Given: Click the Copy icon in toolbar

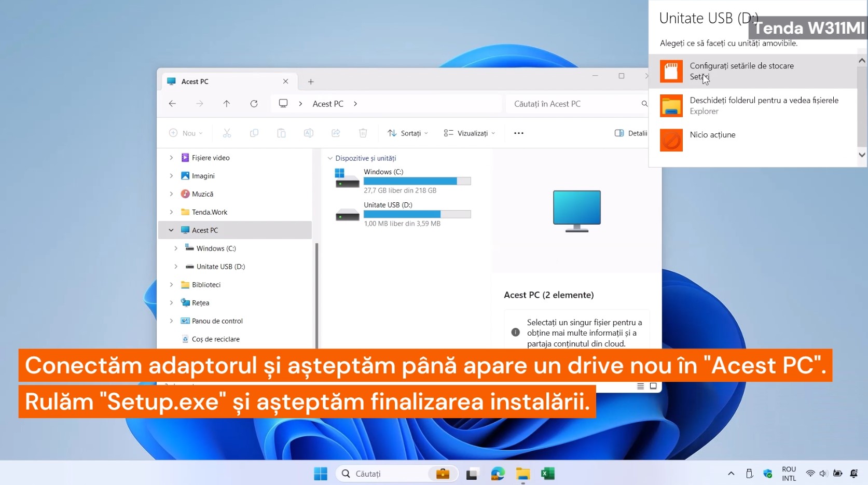Looking at the screenshot, I should coord(254,133).
